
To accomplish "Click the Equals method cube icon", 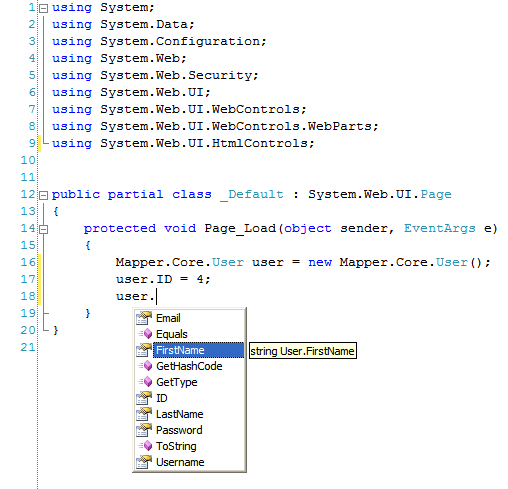I will pyautogui.click(x=145, y=334).
